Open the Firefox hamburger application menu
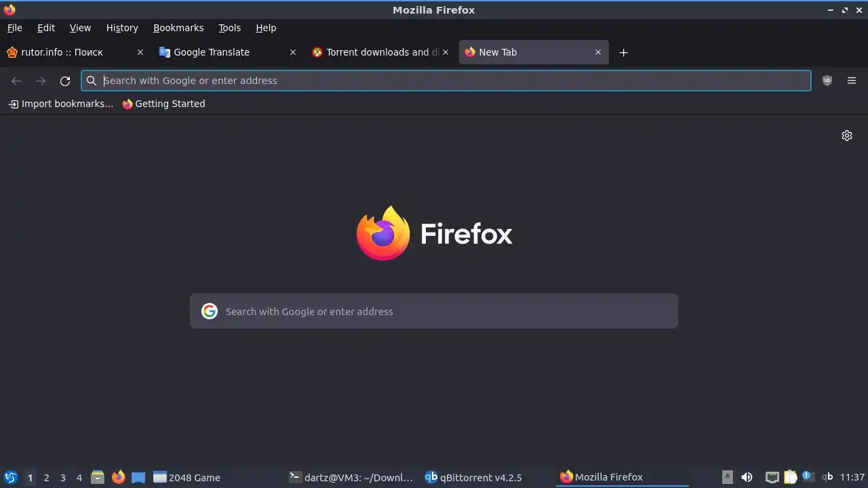The width and height of the screenshot is (868, 488). tap(852, 81)
